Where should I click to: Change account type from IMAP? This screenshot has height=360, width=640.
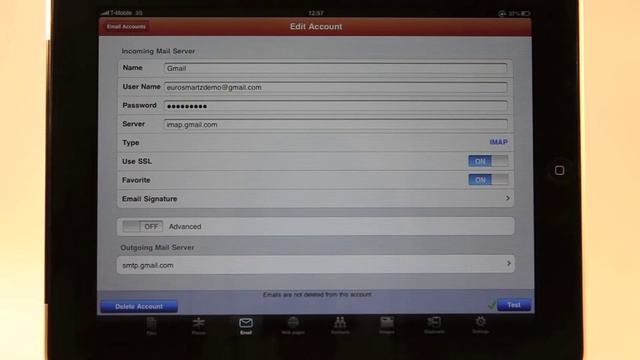tap(498, 142)
